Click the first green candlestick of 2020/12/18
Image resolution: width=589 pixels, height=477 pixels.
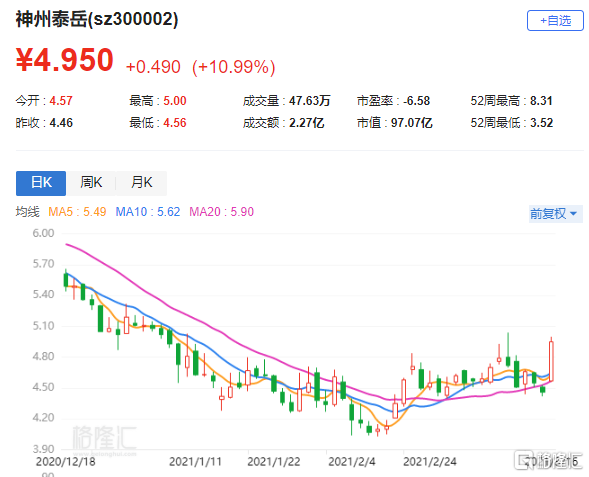[66, 281]
